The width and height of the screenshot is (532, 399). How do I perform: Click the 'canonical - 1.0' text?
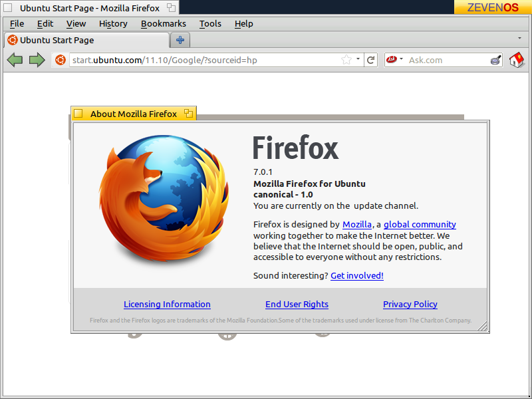283,195
